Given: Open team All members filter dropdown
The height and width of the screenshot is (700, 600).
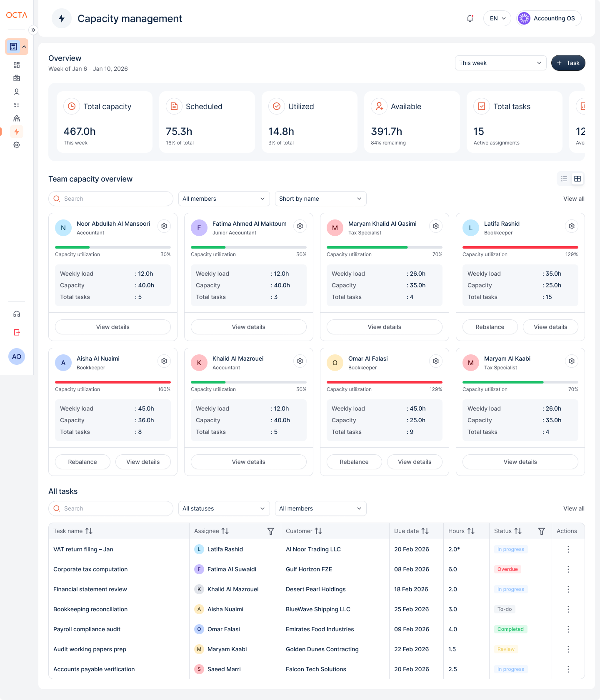Looking at the screenshot, I should tap(224, 199).
